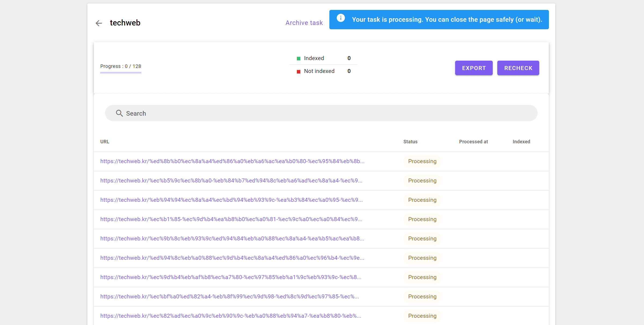Open the URL starting with %ec%bf%a0%ed%82%a4
644x325 pixels.
(229, 297)
